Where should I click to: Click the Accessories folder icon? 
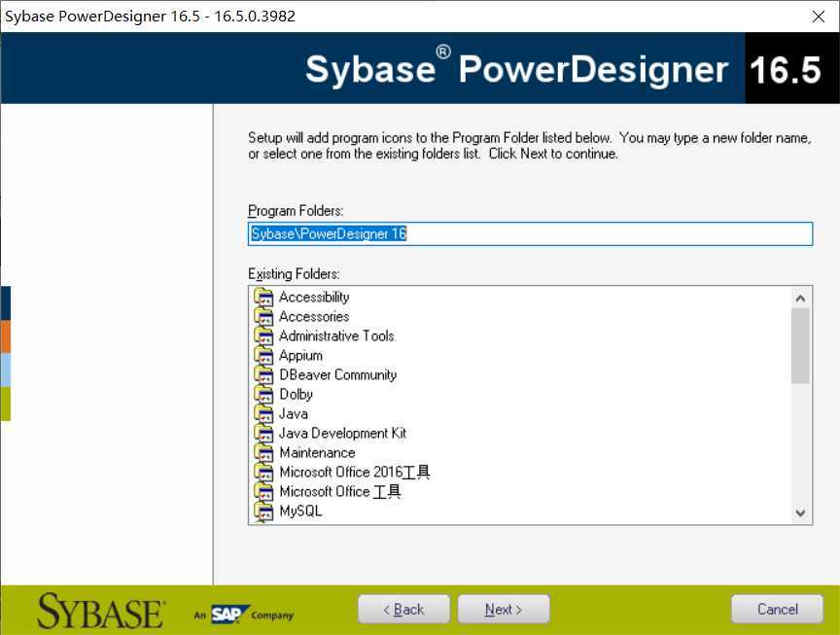tap(263, 317)
